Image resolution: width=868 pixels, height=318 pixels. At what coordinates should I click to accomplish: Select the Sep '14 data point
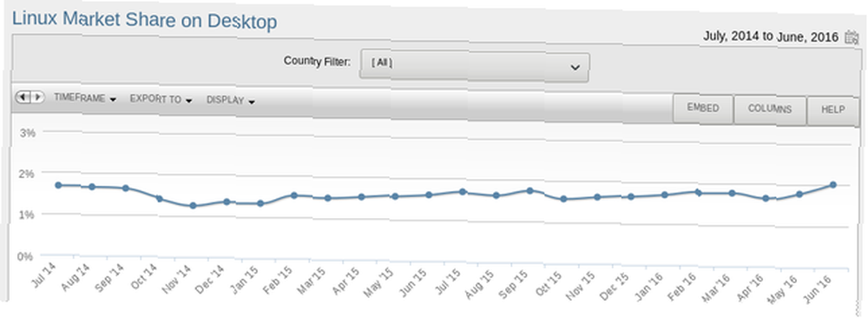(126, 189)
